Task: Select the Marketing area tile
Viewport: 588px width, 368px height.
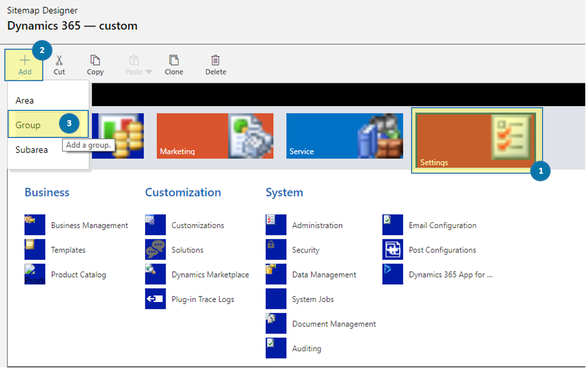Action: (x=215, y=136)
